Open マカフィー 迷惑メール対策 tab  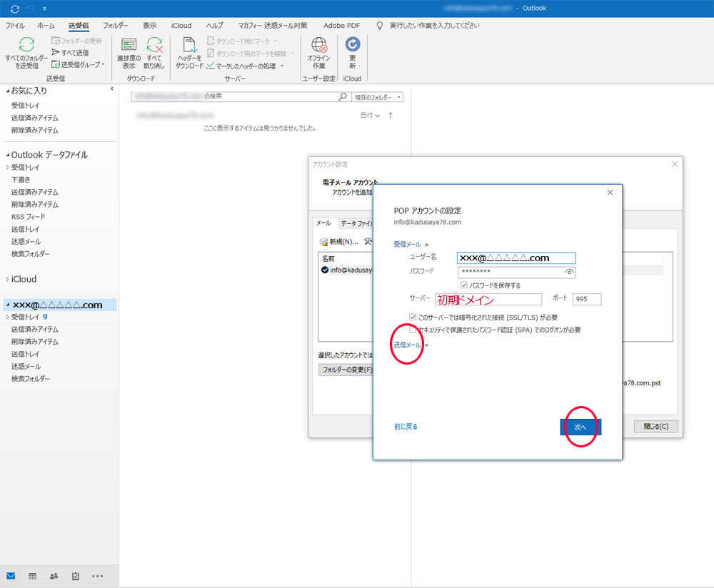(x=273, y=26)
